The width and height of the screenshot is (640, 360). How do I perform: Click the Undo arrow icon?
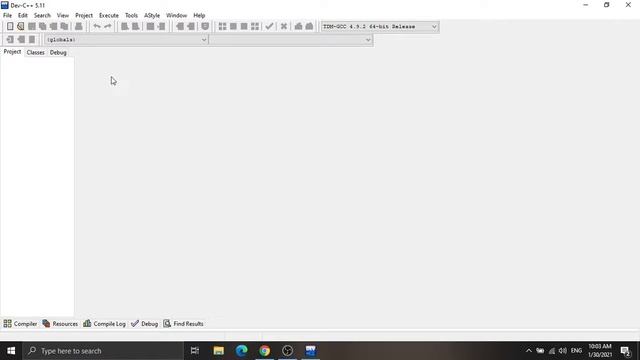97,27
